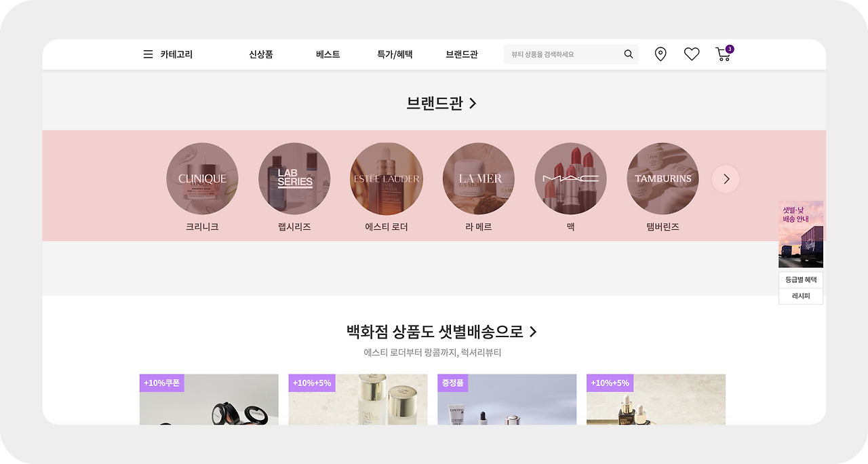Open the product card tagged +10%쿠폰

coord(209,400)
